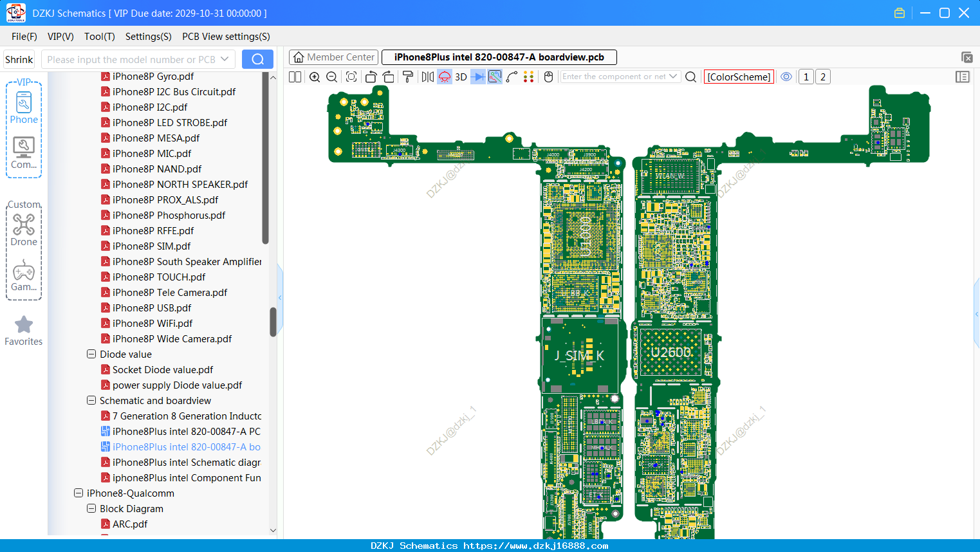Click PCB file icon beside iPhone8Plus 820-00847-A PC
The width and height of the screenshot is (980, 552).
pyautogui.click(x=106, y=432)
